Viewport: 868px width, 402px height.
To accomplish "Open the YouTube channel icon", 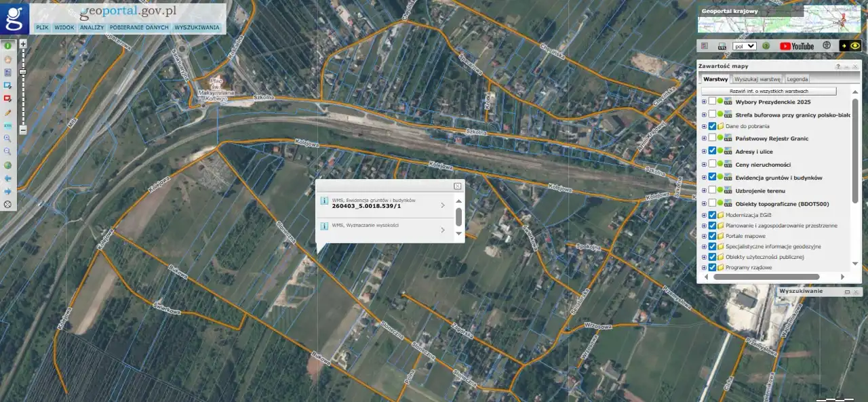I will click(796, 46).
